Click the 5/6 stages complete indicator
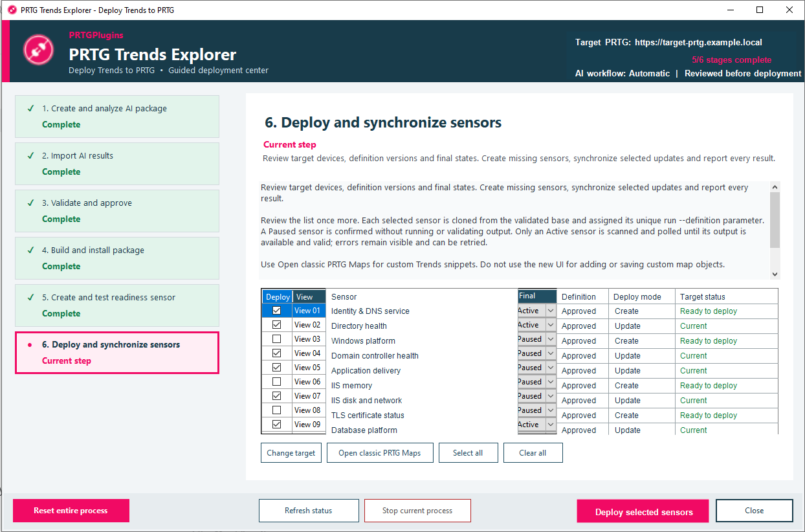This screenshot has width=805, height=532. [731, 60]
